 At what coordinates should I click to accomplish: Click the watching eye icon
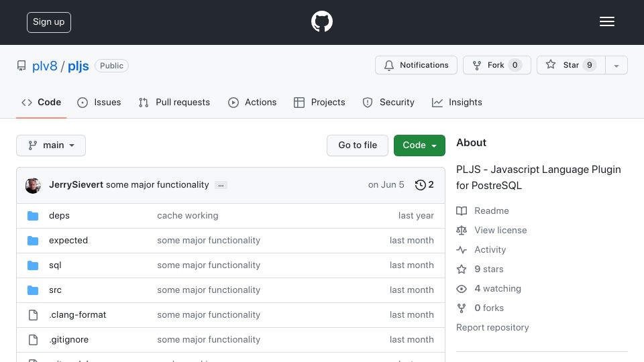pos(462,289)
